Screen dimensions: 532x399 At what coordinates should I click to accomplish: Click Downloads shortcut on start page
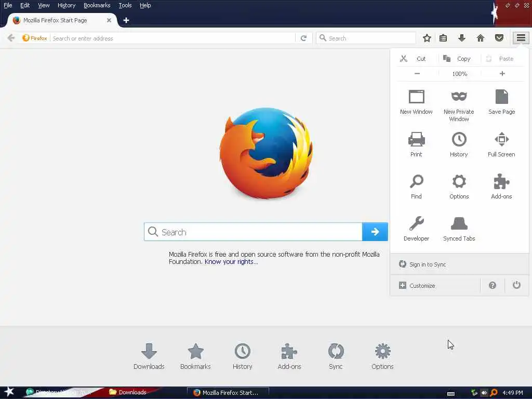pos(149,356)
